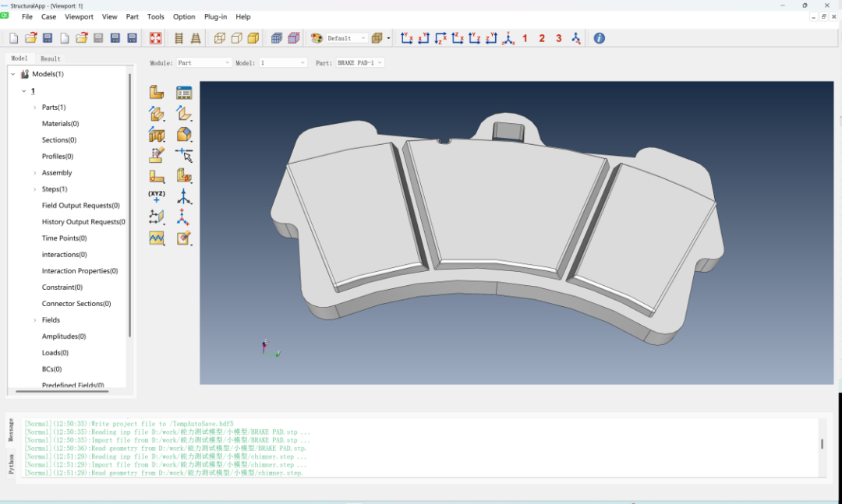842x504 pixels.
Task: Switch to the Result tab
Action: point(51,58)
